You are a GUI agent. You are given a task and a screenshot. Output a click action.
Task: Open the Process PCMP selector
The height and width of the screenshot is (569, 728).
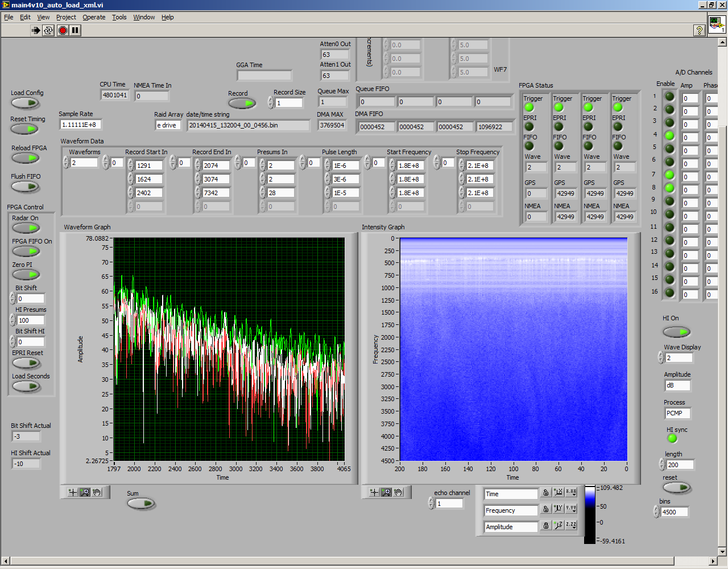(x=677, y=413)
